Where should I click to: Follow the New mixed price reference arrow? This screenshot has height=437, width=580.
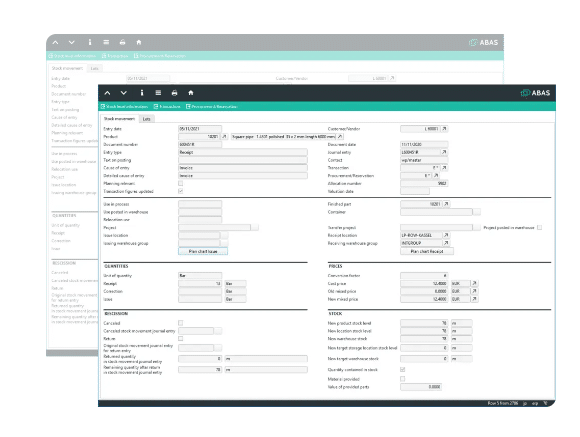(475, 299)
